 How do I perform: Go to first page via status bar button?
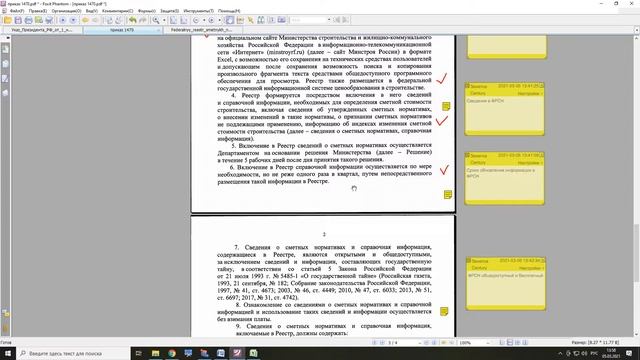tap(374, 343)
